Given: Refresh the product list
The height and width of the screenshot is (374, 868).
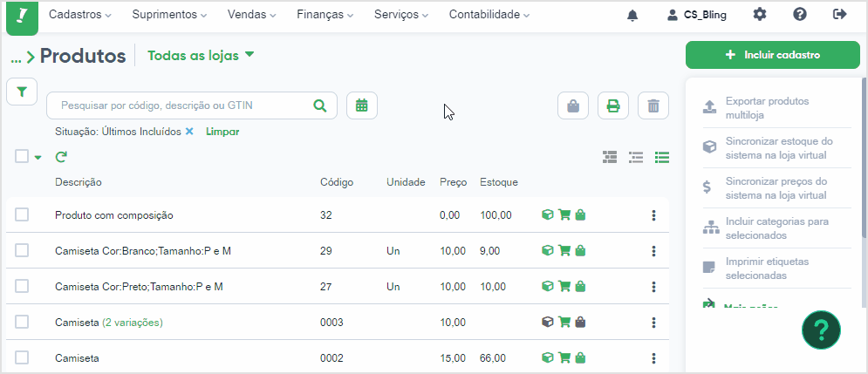Looking at the screenshot, I should coord(61,157).
